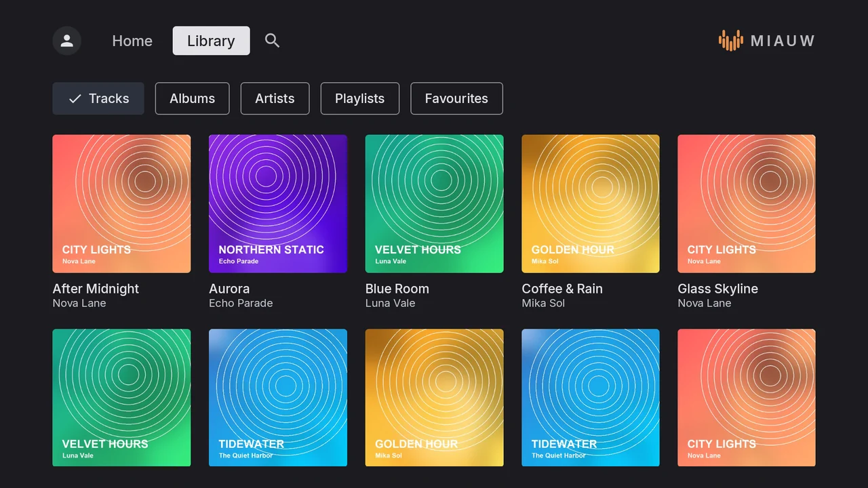This screenshot has height=488, width=868.
Task: Filter the library by Artists
Action: (x=275, y=98)
